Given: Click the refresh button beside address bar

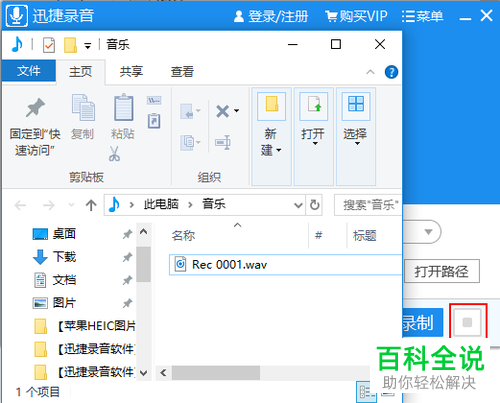Looking at the screenshot, I should [x=315, y=205].
